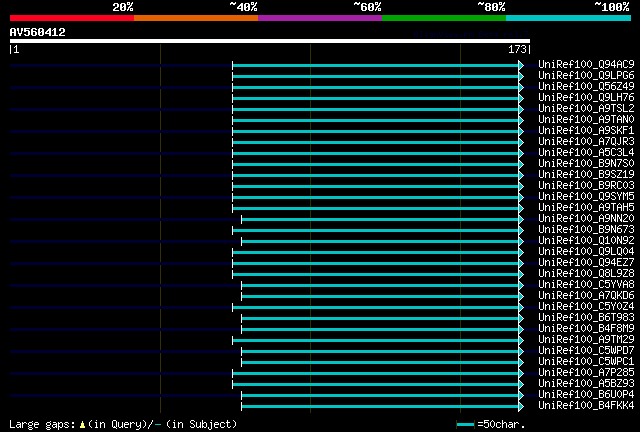Click the 'Large gaps:' legend text
Image resolution: width=640 pixels, height=432 pixels.
pyautogui.click(x=42, y=425)
